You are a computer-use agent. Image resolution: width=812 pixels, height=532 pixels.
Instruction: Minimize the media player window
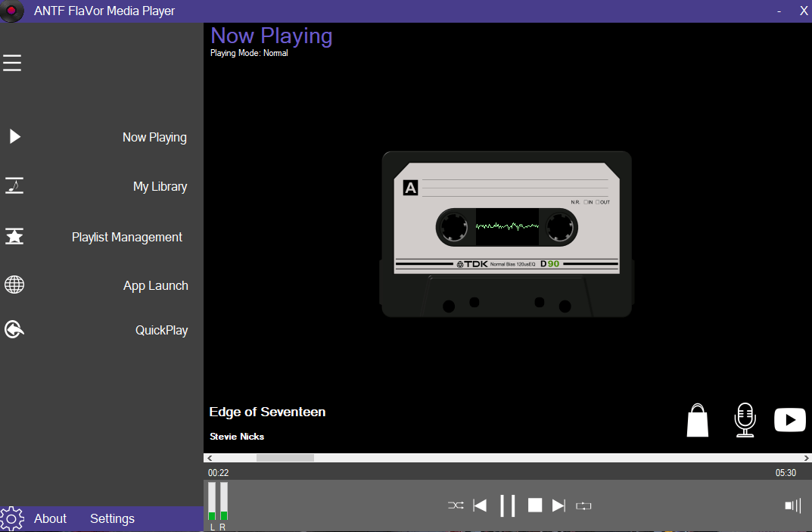pos(779,11)
